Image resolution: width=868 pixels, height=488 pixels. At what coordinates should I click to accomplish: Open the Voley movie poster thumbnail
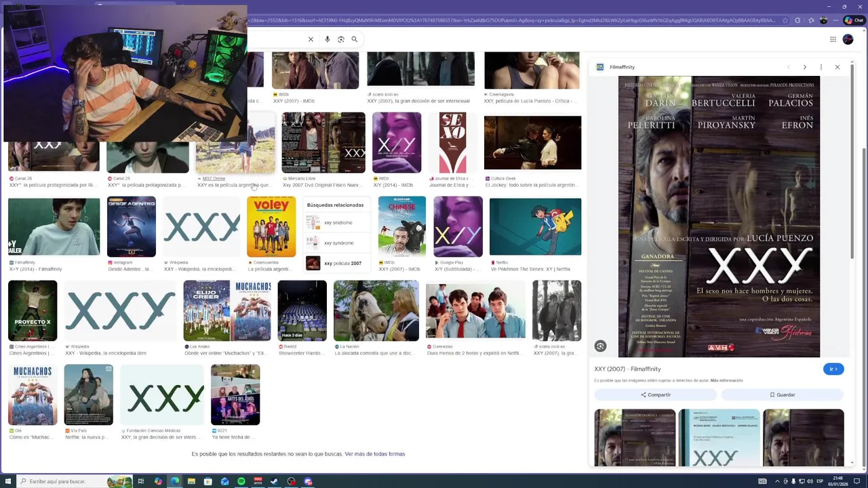point(271,227)
